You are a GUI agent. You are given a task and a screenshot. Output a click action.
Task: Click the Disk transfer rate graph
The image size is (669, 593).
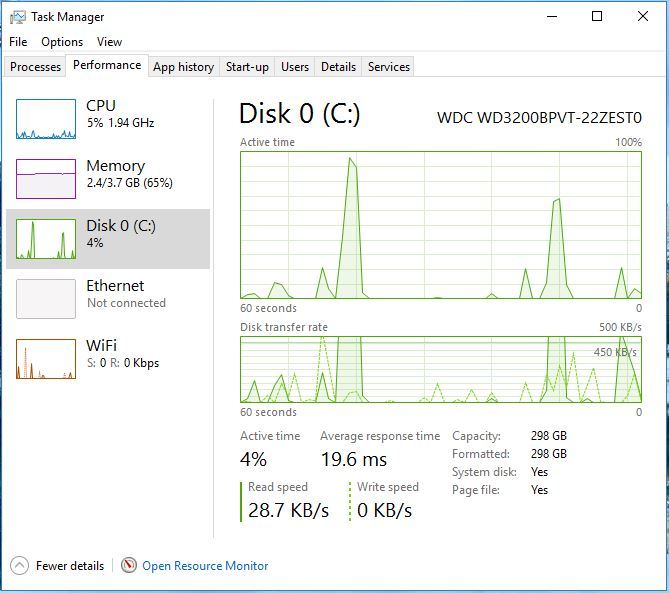[x=441, y=369]
